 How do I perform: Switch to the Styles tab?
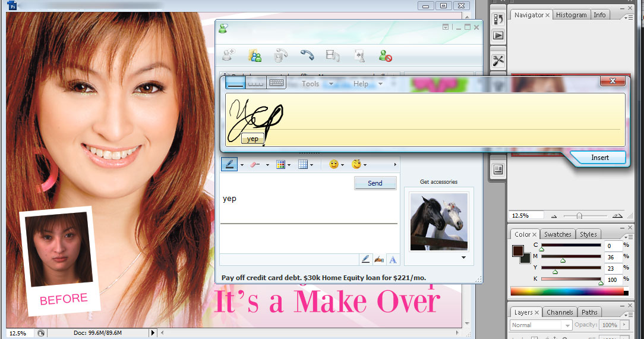[x=588, y=234]
